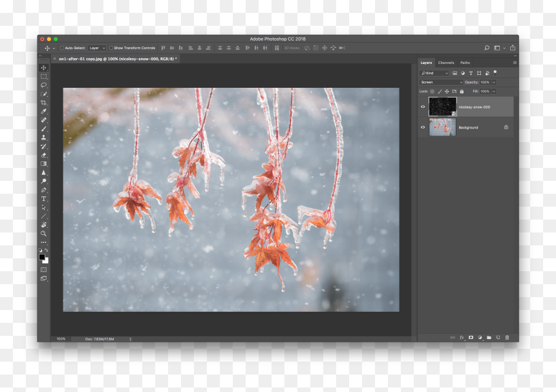Image resolution: width=556 pixels, height=392 pixels.
Task: Select the History Brush tool
Action: pyautogui.click(x=43, y=146)
